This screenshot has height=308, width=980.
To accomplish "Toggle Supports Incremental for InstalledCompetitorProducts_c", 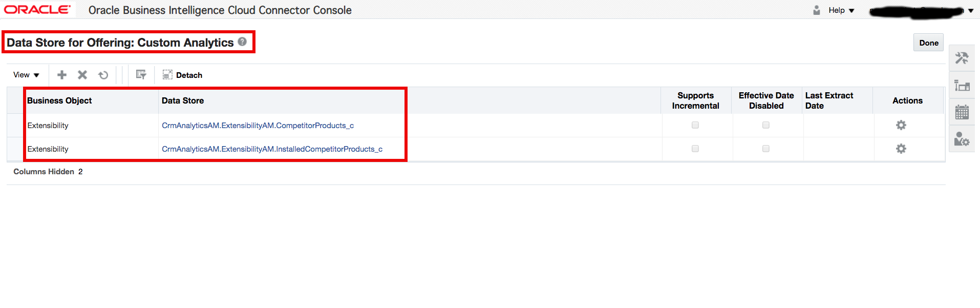I will pos(695,149).
